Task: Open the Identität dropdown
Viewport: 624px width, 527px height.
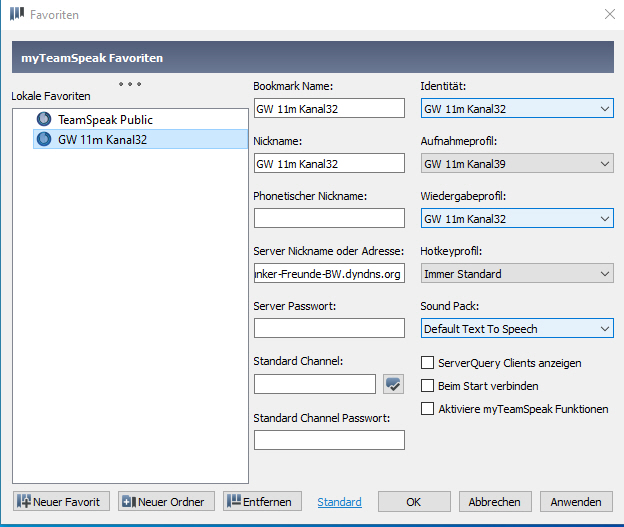Action: click(517, 108)
